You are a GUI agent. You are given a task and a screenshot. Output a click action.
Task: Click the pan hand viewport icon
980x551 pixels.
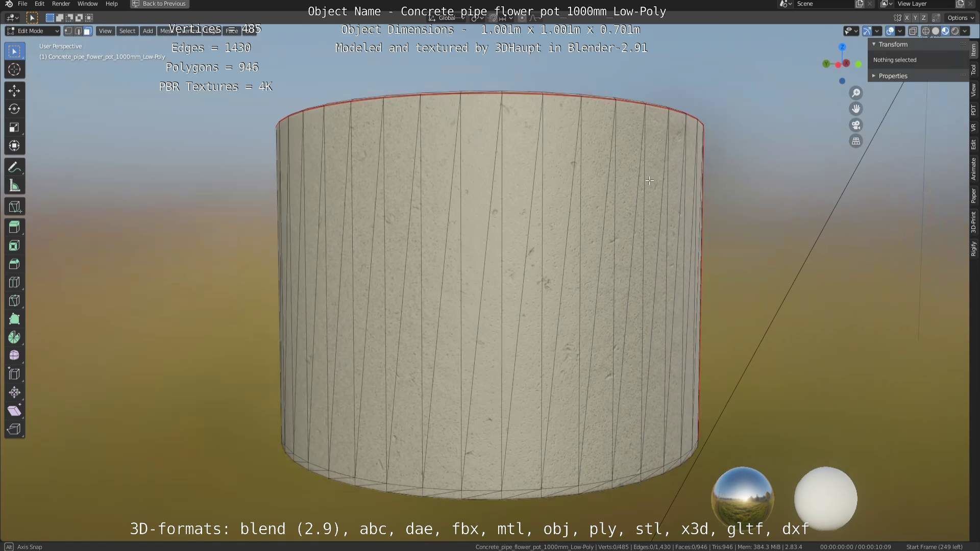[856, 109]
